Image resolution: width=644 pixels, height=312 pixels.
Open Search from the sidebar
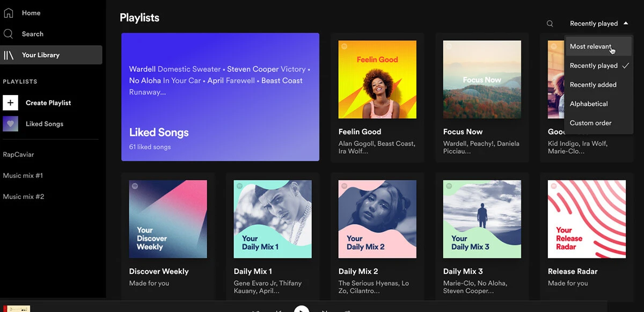coord(9,33)
